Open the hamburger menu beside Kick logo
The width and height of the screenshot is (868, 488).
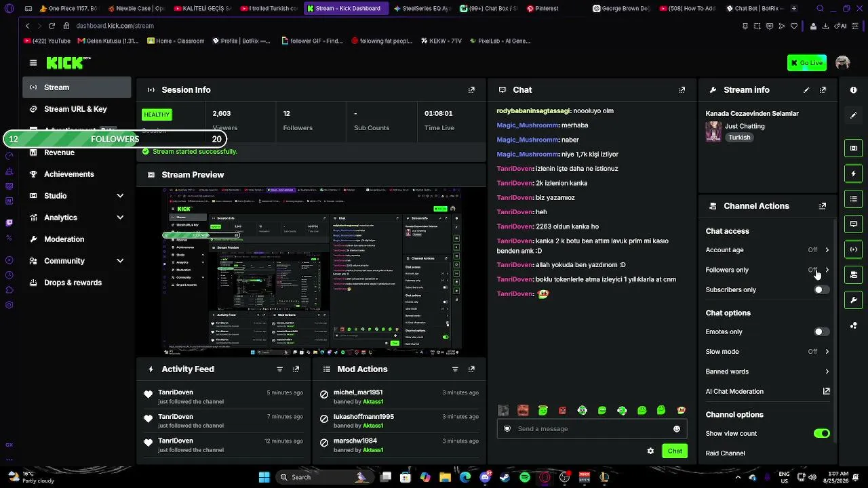pyautogui.click(x=33, y=63)
